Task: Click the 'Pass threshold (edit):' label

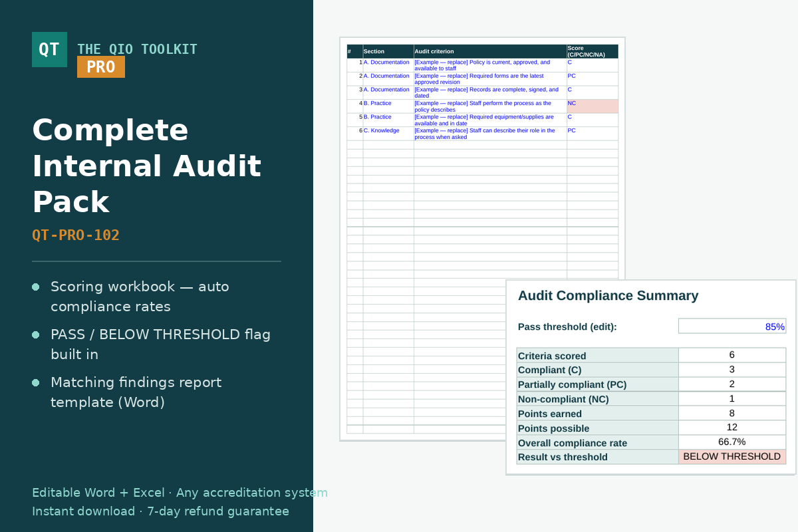Action: click(567, 327)
